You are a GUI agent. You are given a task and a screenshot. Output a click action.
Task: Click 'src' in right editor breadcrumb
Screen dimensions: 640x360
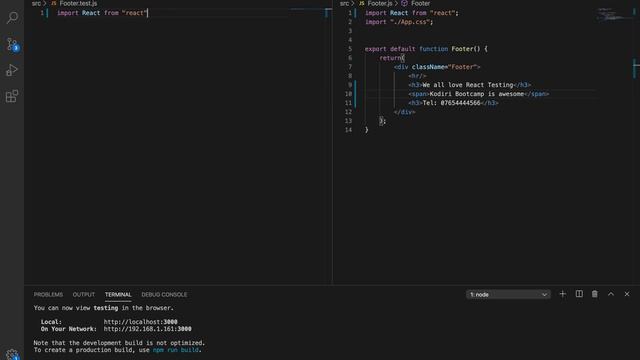coord(344,3)
